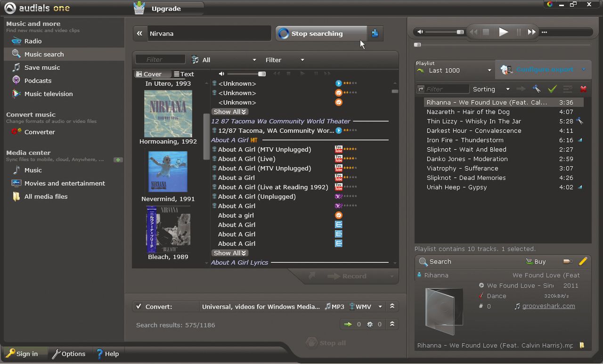Screen dimensions: 603x364
Task: Click the Upgrade basket button
Action: (168, 8)
